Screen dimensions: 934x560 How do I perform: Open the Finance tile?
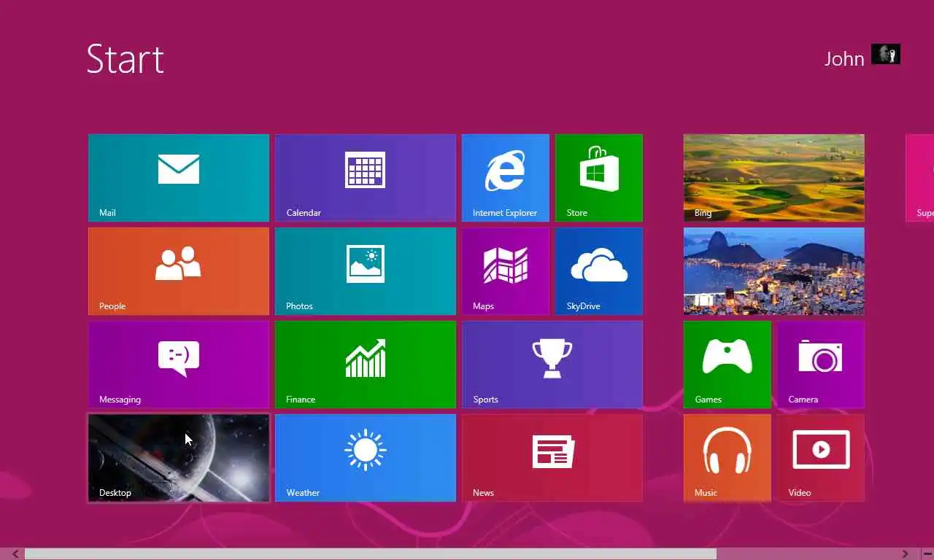366,365
